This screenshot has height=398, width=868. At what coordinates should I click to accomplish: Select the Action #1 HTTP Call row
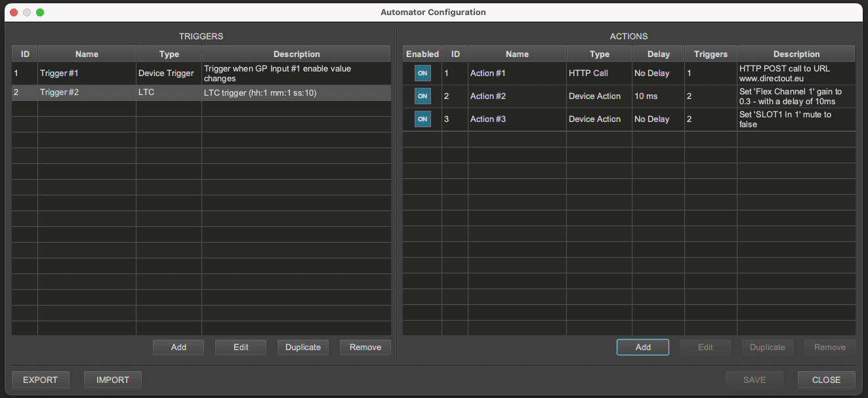tap(629, 73)
